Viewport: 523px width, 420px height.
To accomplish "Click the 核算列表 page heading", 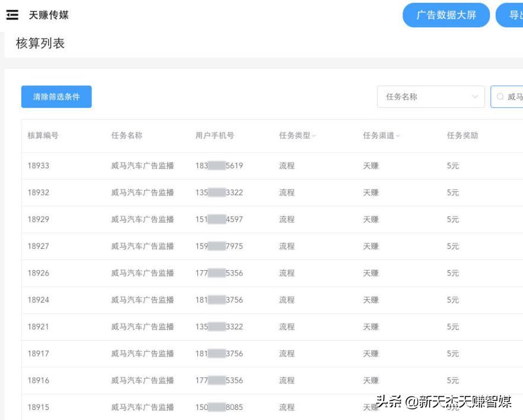I will [x=40, y=43].
